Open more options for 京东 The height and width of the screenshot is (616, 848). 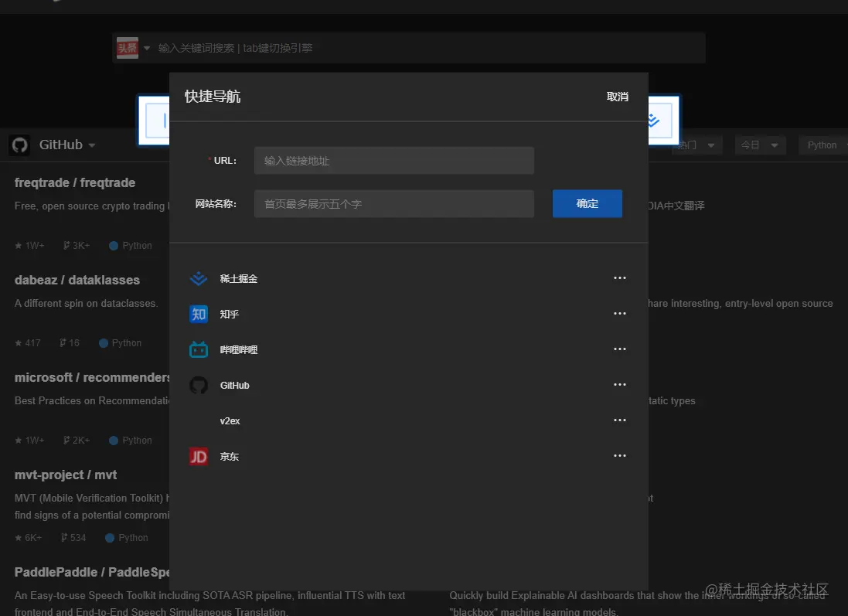pyautogui.click(x=620, y=456)
